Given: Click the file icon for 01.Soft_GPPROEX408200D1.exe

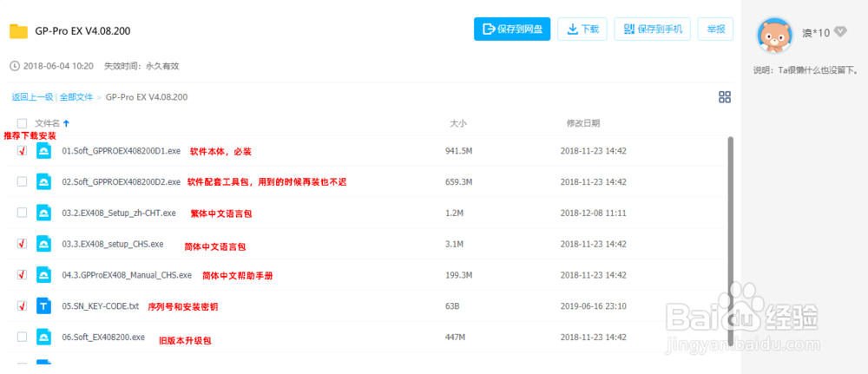Looking at the screenshot, I should (43, 150).
